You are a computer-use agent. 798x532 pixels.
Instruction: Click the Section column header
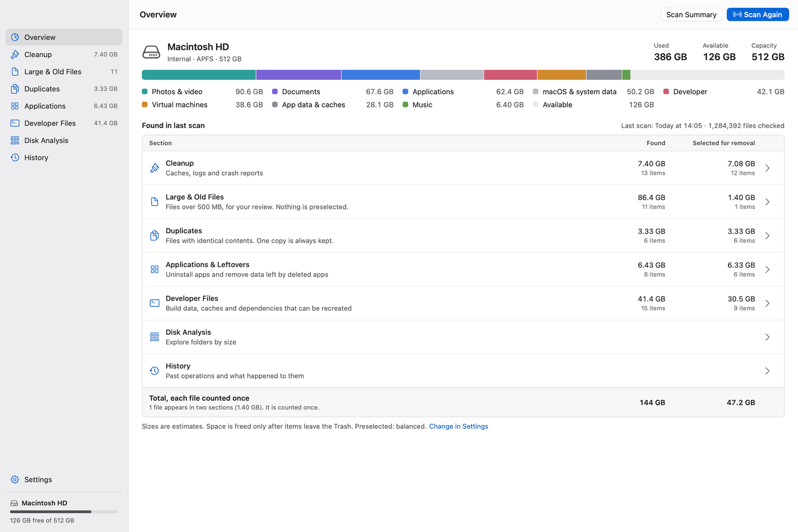point(160,143)
